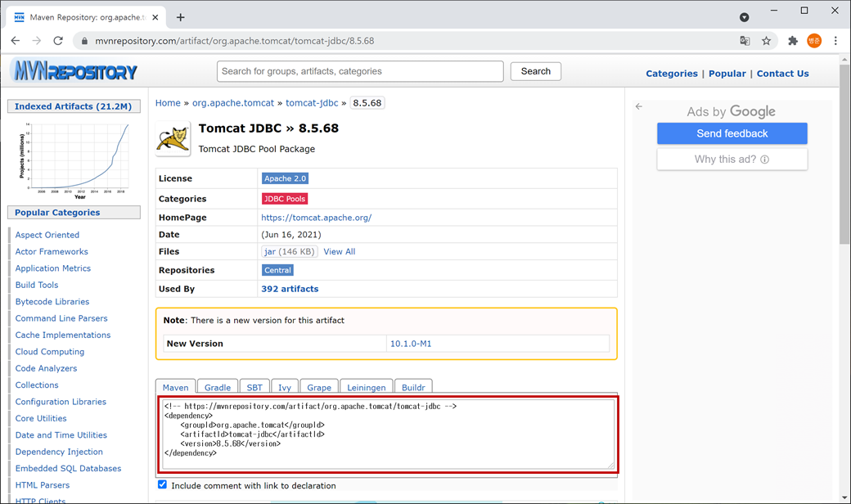Go back with the browser back arrow
The width and height of the screenshot is (851, 504).
[16, 41]
